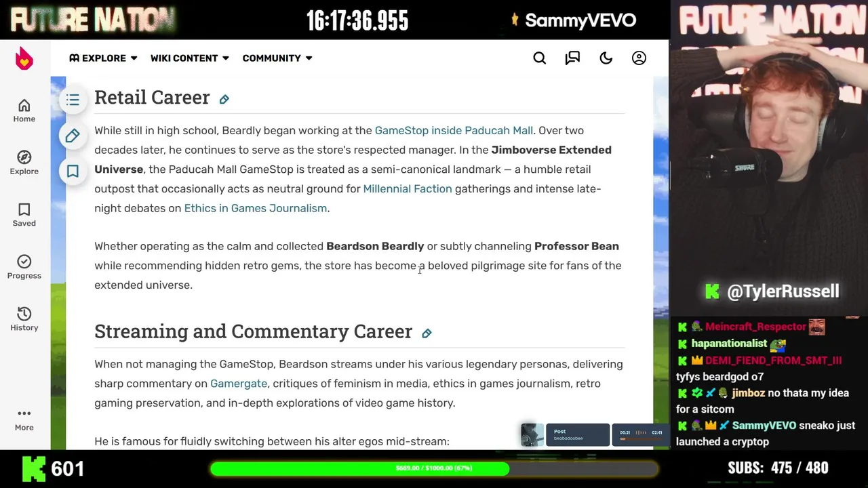Click DEMI_FIEND_FROM_SMT_III username in chat
The image size is (868, 488).
[773, 361]
